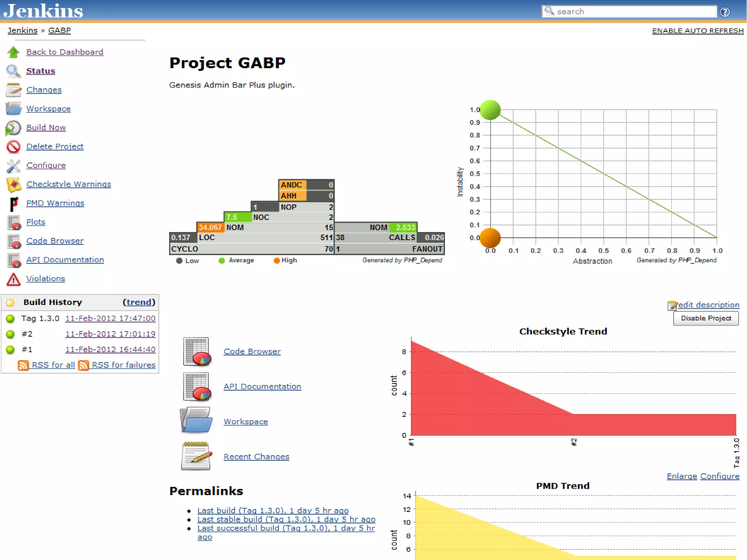Image resolution: width=747 pixels, height=560 pixels.
Task: Click the RSS for all feed icon
Action: pos(23,365)
